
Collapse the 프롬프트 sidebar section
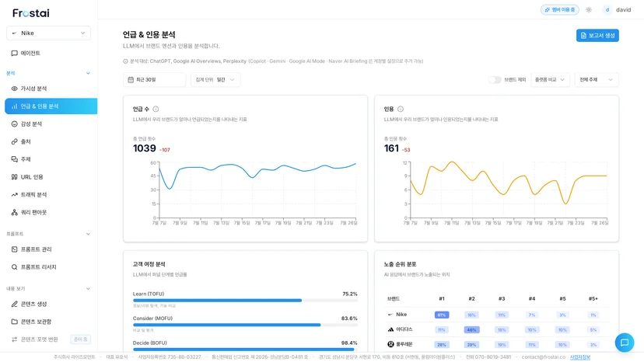88,234
